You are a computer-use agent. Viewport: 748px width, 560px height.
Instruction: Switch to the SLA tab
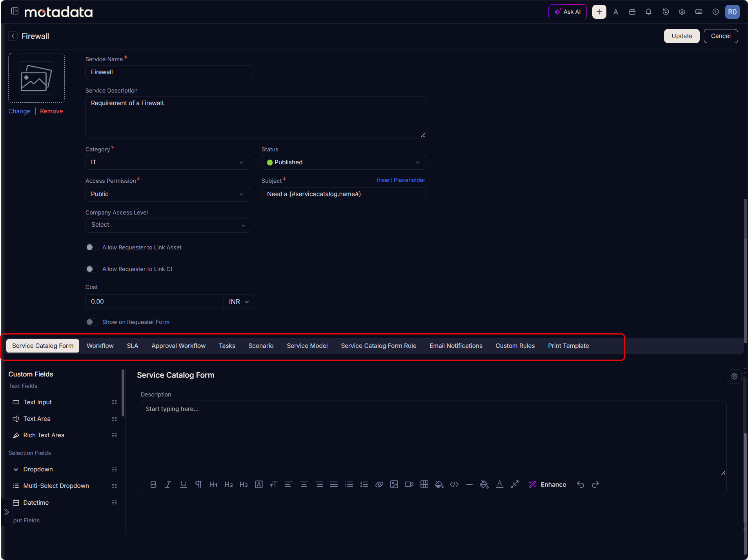tap(133, 346)
